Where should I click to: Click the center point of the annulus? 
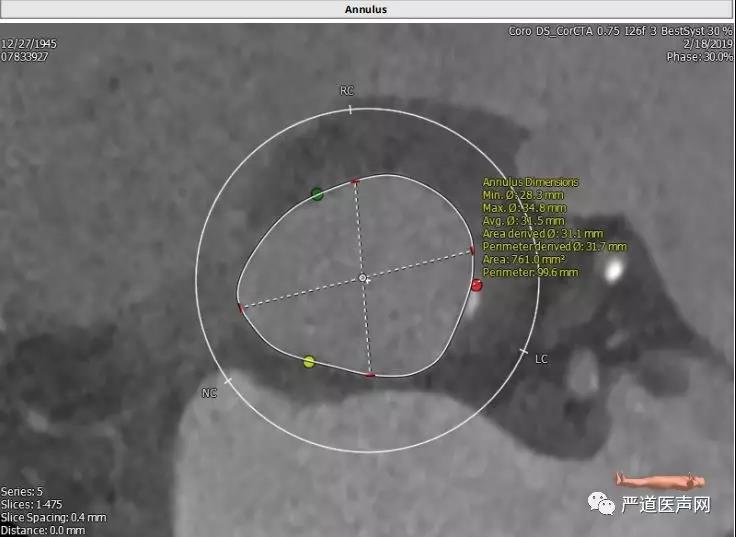point(363,278)
